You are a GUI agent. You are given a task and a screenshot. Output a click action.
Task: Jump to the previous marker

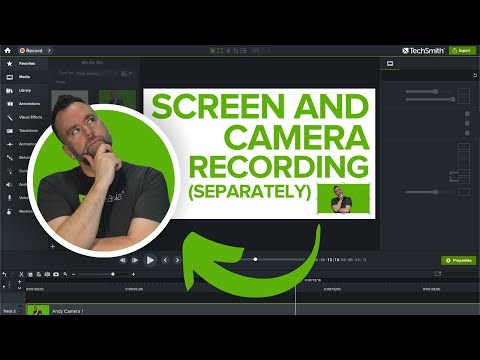pos(165,260)
